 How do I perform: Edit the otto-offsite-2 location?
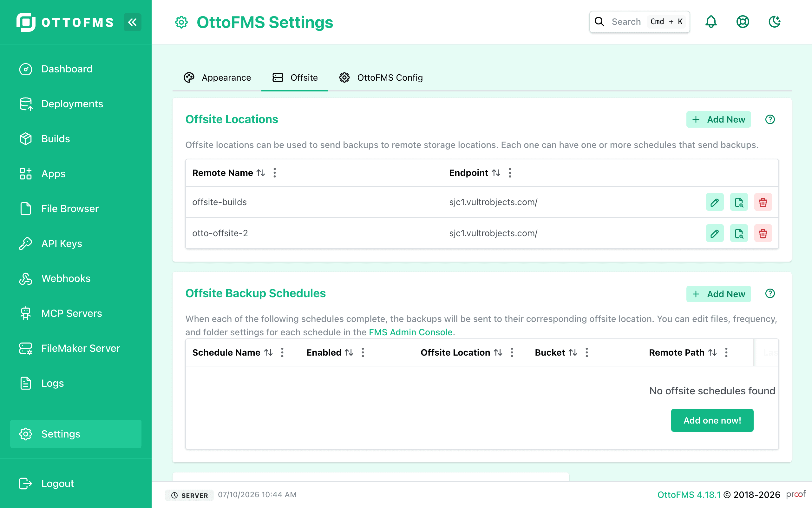coord(715,233)
